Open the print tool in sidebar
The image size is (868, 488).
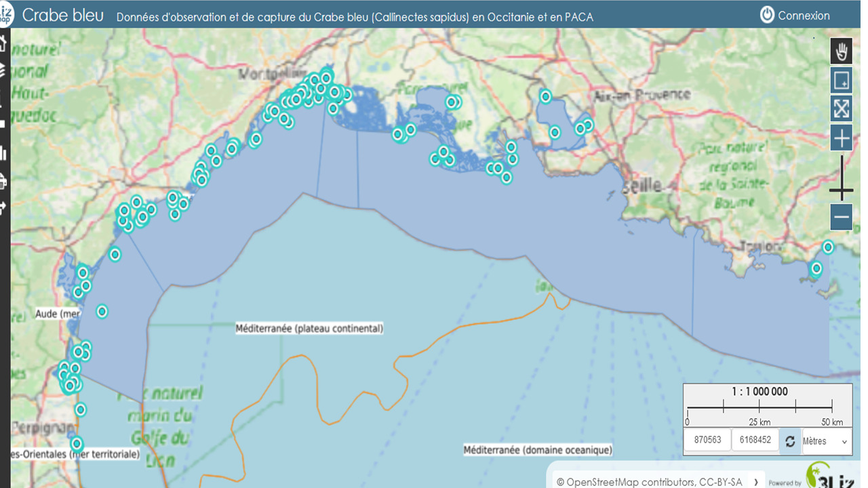tap(3, 181)
